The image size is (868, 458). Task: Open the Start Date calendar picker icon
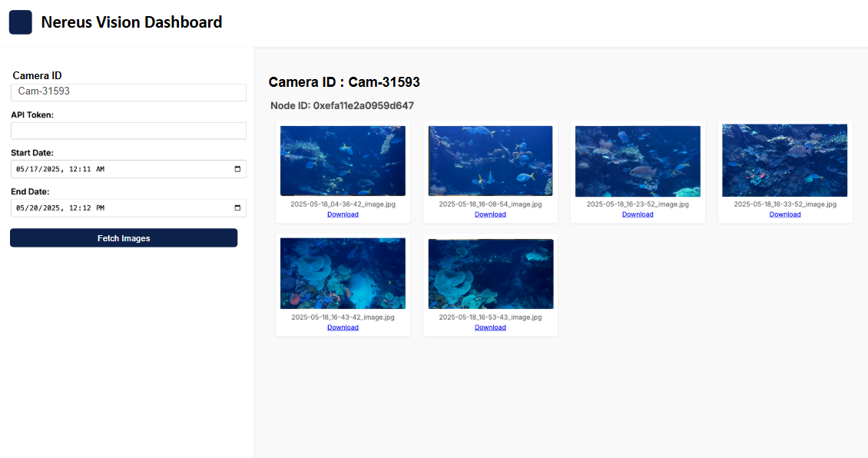tap(237, 169)
